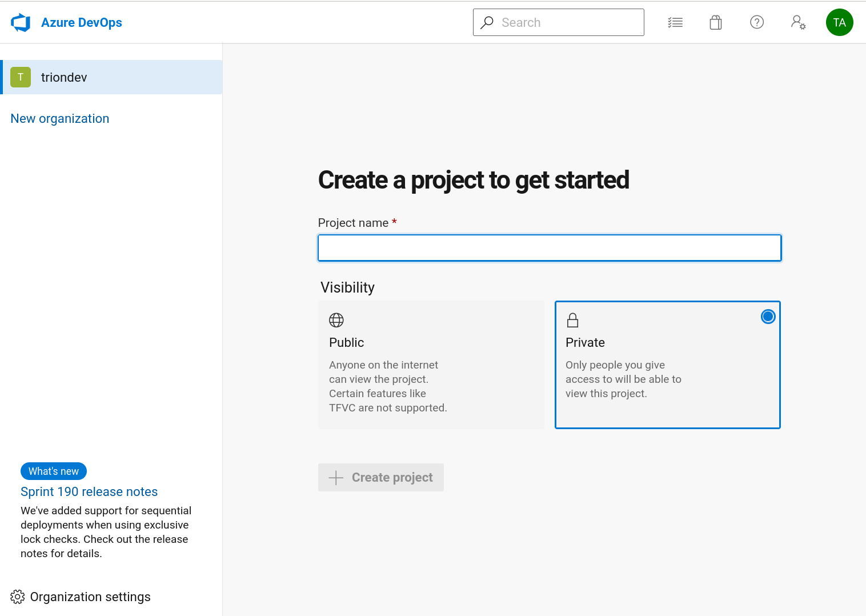This screenshot has height=616, width=866.
Task: Choose the Public visibility option
Action: pos(431,365)
